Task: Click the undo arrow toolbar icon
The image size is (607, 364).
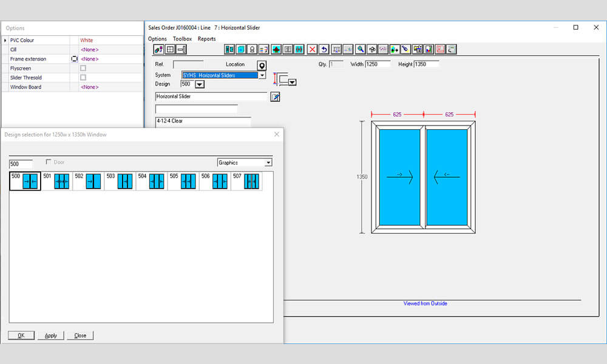Action: point(324,49)
